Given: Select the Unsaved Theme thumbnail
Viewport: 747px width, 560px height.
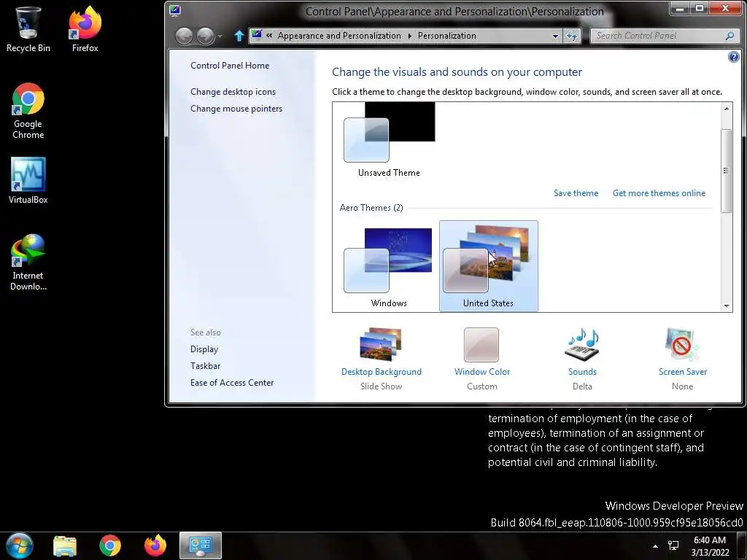Looking at the screenshot, I should click(x=390, y=140).
